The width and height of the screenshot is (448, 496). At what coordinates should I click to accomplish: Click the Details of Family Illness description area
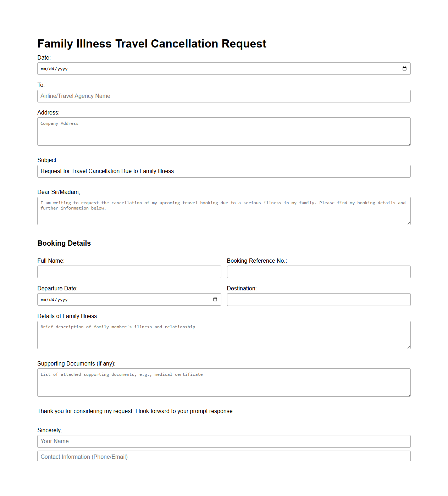point(224,335)
